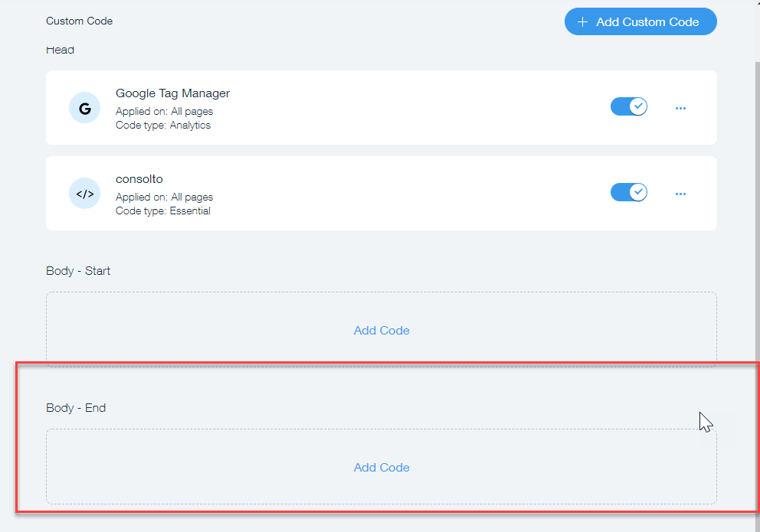The width and height of the screenshot is (760, 532).
Task: Disable the consolto code snippet
Action: point(628,192)
